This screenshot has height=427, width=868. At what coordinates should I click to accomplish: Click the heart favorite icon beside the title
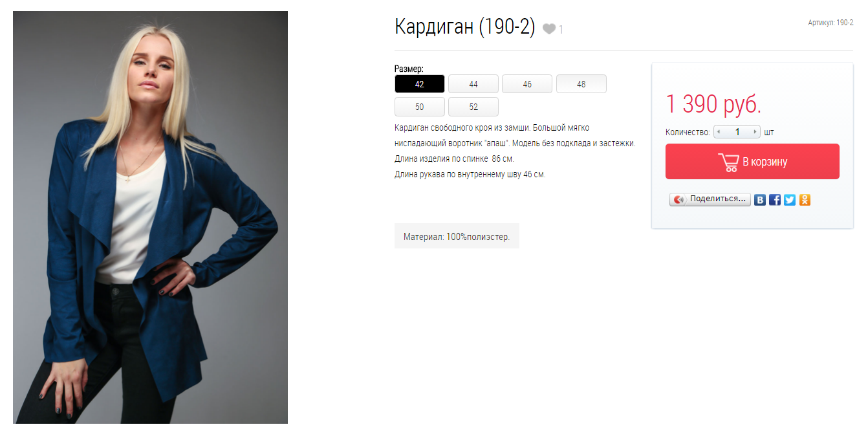tap(549, 29)
